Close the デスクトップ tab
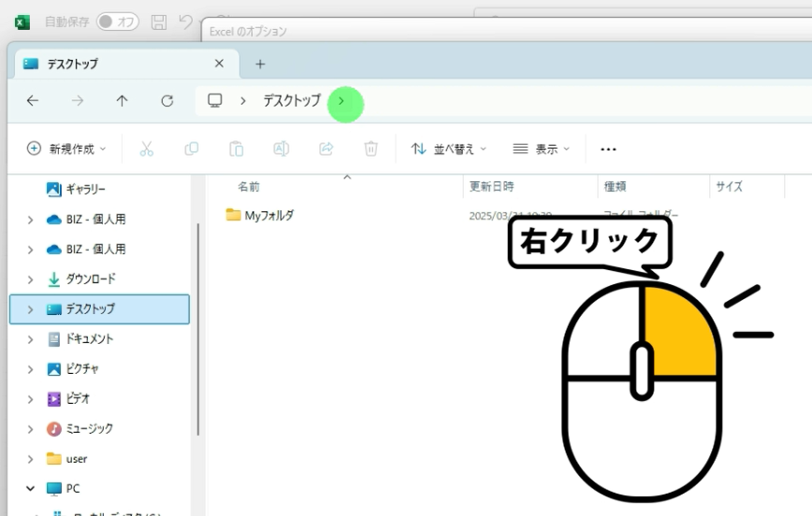812x516 pixels. 219,64
